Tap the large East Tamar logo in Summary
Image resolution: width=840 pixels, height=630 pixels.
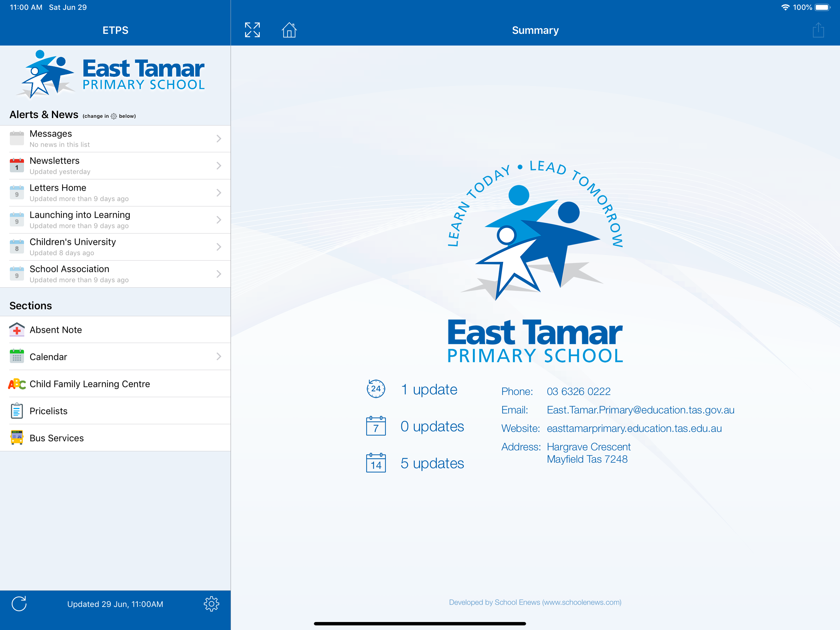coord(535,261)
